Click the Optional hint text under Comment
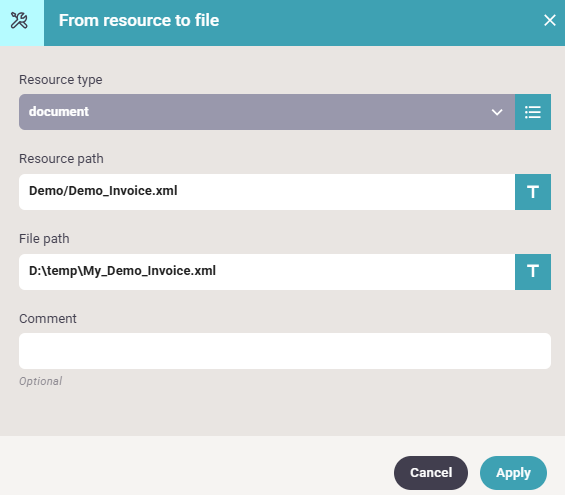Image resolution: width=565 pixels, height=495 pixels. [x=40, y=381]
